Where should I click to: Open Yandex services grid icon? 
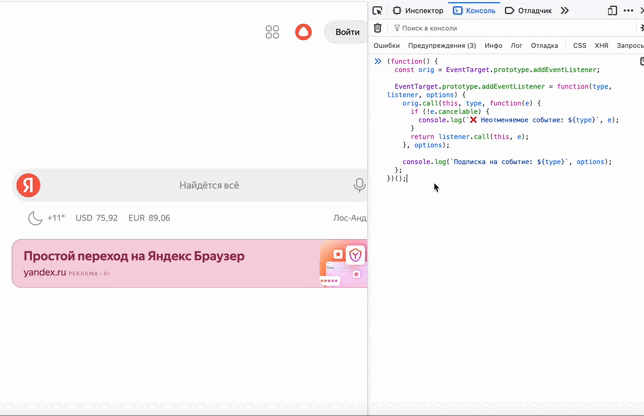pyautogui.click(x=272, y=32)
